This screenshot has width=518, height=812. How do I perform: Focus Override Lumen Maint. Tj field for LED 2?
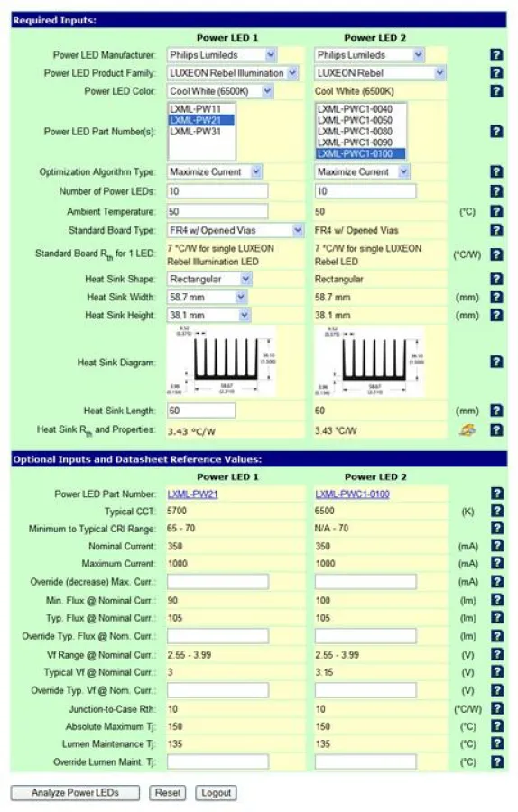(365, 762)
